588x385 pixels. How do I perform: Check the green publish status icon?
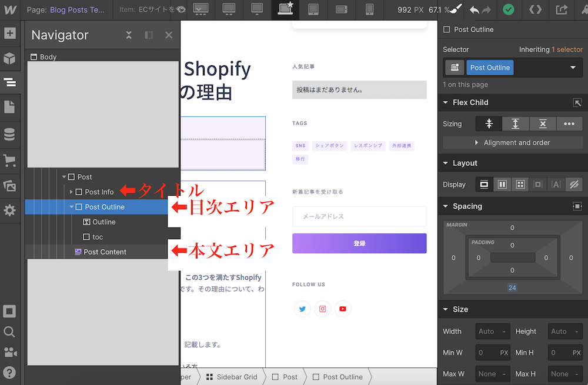tap(509, 10)
